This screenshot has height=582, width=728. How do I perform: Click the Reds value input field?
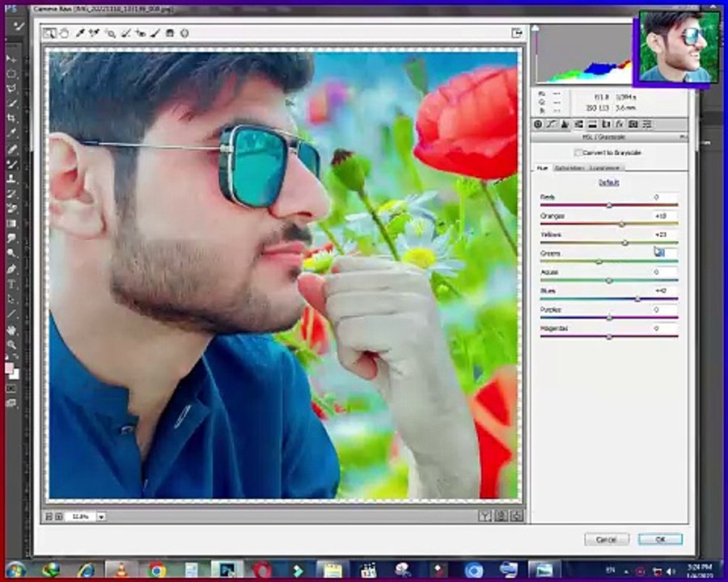665,197
